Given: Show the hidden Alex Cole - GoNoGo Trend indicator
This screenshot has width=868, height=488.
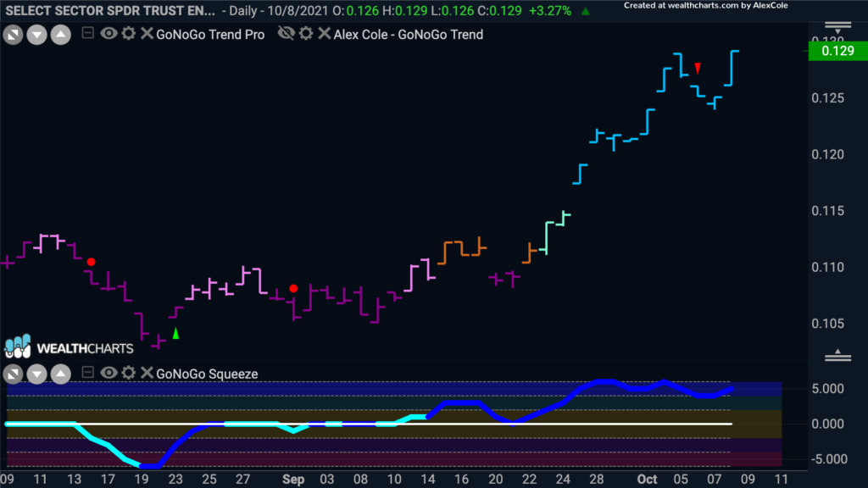Looking at the screenshot, I should 287,33.
